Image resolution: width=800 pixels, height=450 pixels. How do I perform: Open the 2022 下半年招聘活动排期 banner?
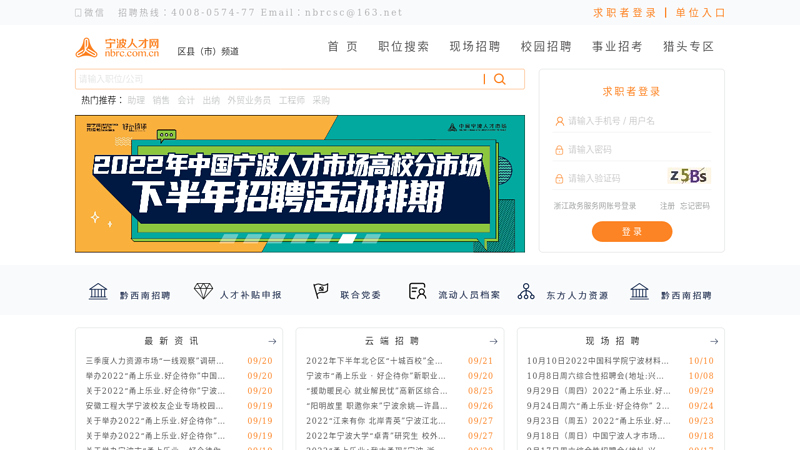299,184
